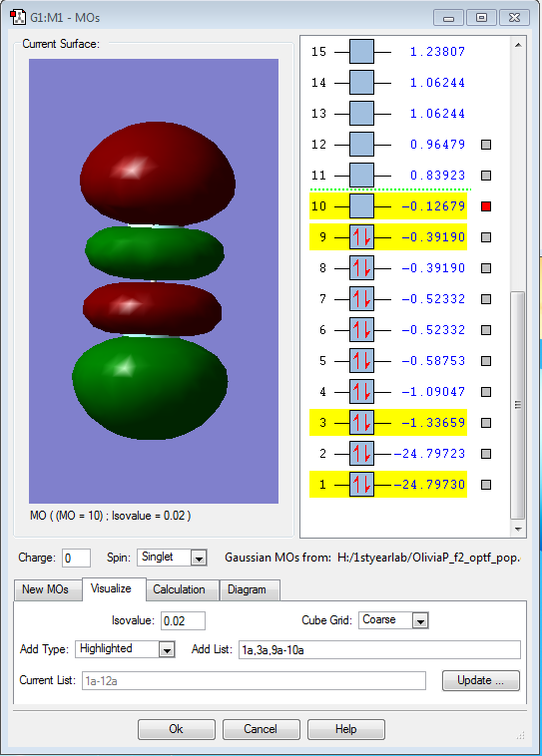Toggle surface marker beside orbital 4
The image size is (542, 756).
coord(486,392)
